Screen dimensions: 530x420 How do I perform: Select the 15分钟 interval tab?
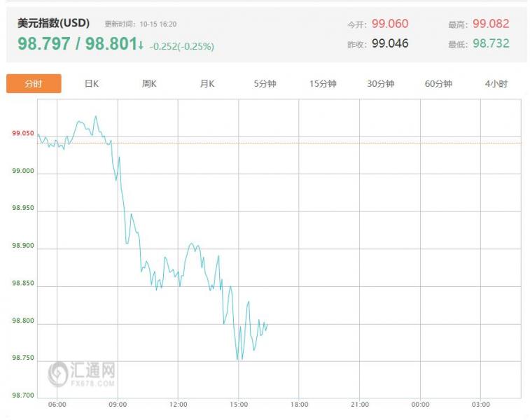point(323,84)
